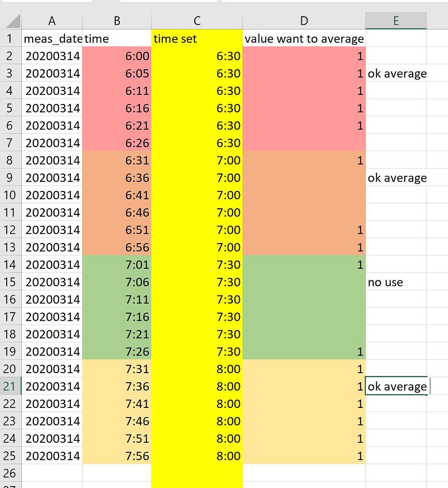Select the time cell 7:21

coord(117,334)
